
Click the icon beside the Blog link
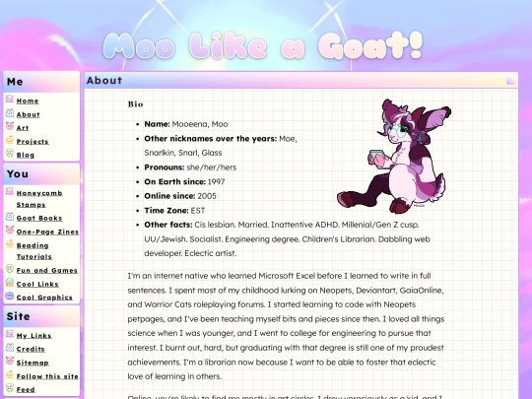coord(10,154)
